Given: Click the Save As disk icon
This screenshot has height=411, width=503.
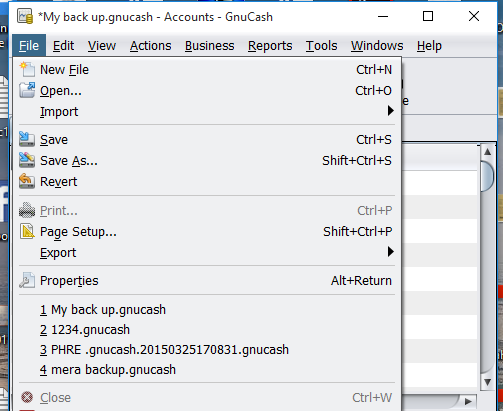Looking at the screenshot, I should 27,160.
